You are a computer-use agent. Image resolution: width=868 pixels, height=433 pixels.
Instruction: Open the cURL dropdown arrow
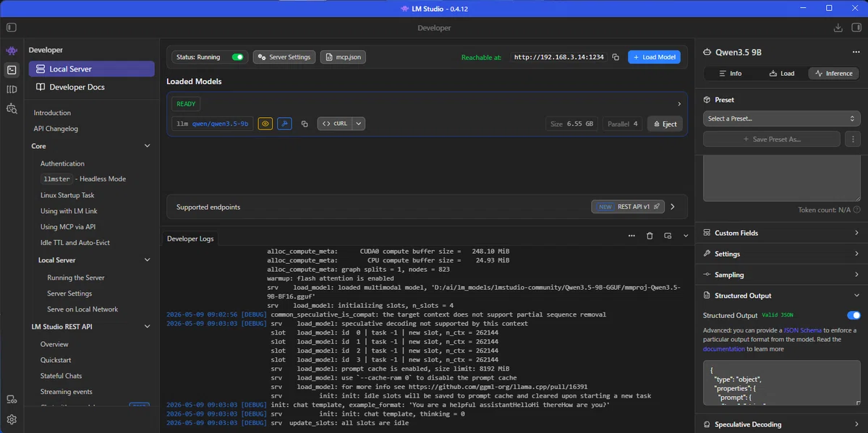[x=359, y=124]
